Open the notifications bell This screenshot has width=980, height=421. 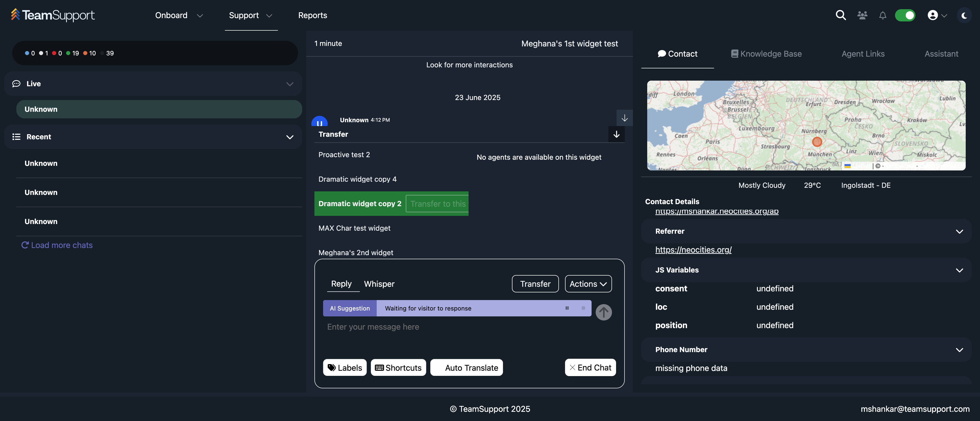[883, 15]
